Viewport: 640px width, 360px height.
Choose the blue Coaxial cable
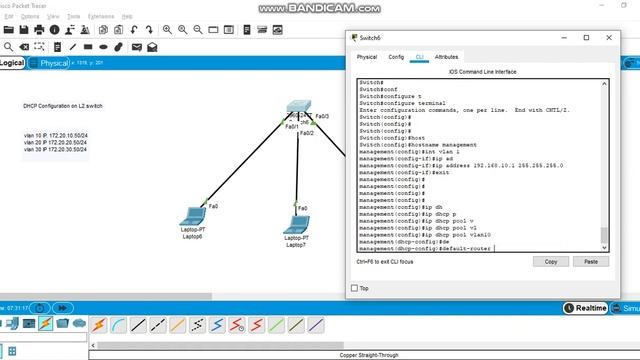click(x=217, y=325)
